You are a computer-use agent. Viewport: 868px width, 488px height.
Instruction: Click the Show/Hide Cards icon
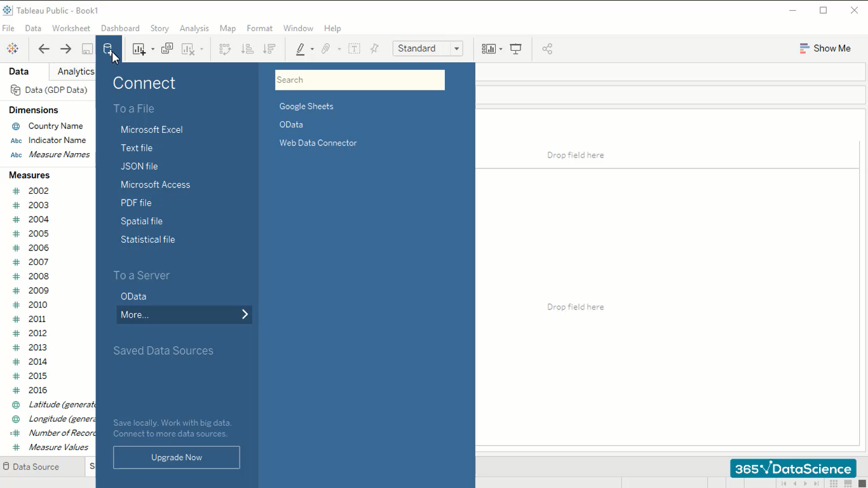click(488, 49)
